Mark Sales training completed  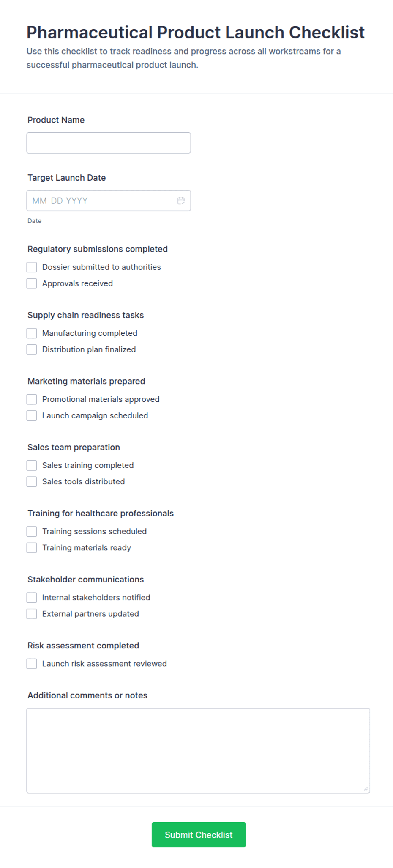click(x=32, y=465)
